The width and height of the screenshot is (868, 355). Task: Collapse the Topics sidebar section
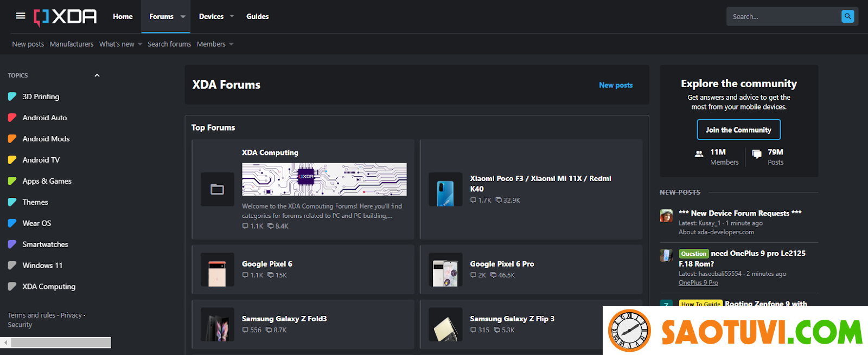97,75
